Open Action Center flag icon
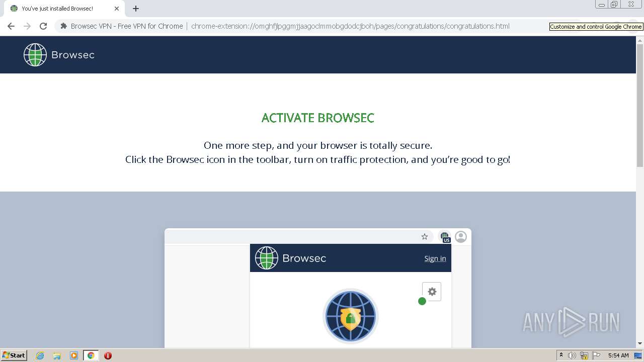Screen dimensions: 644x362 (596, 355)
